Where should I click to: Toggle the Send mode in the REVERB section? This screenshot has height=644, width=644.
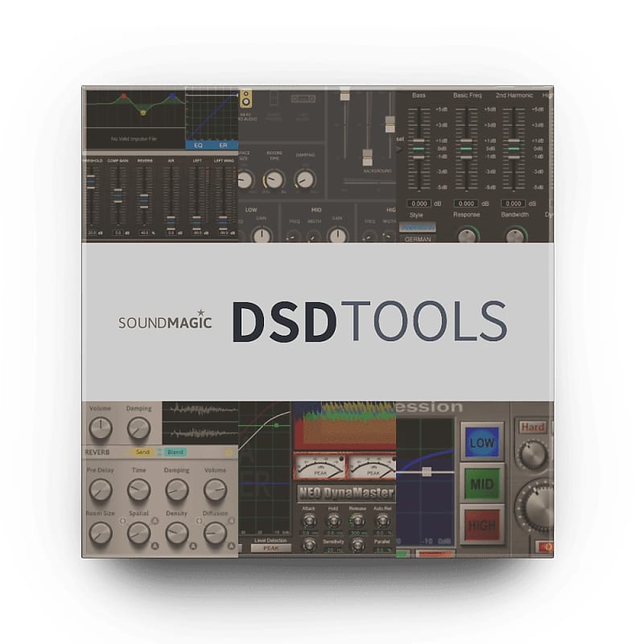[142, 451]
